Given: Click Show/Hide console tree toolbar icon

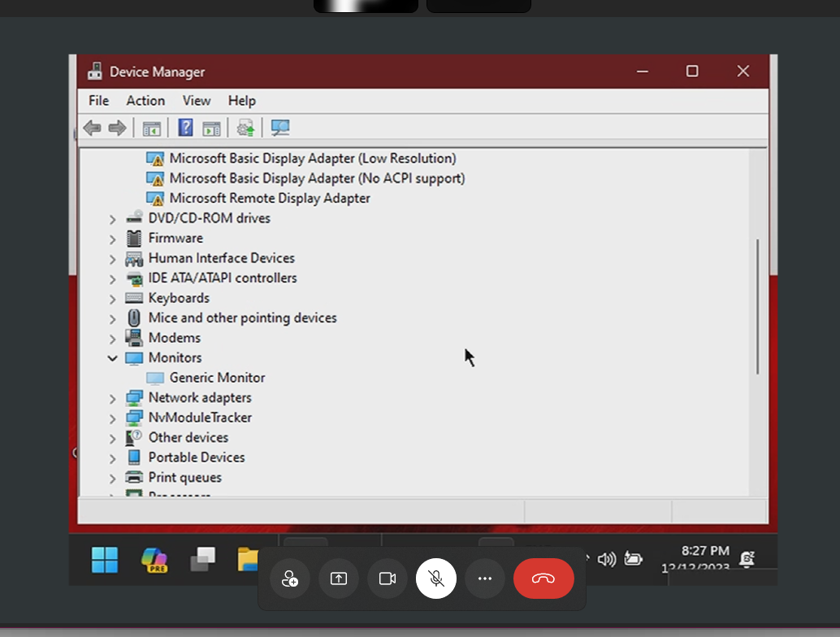Looking at the screenshot, I should click(151, 128).
